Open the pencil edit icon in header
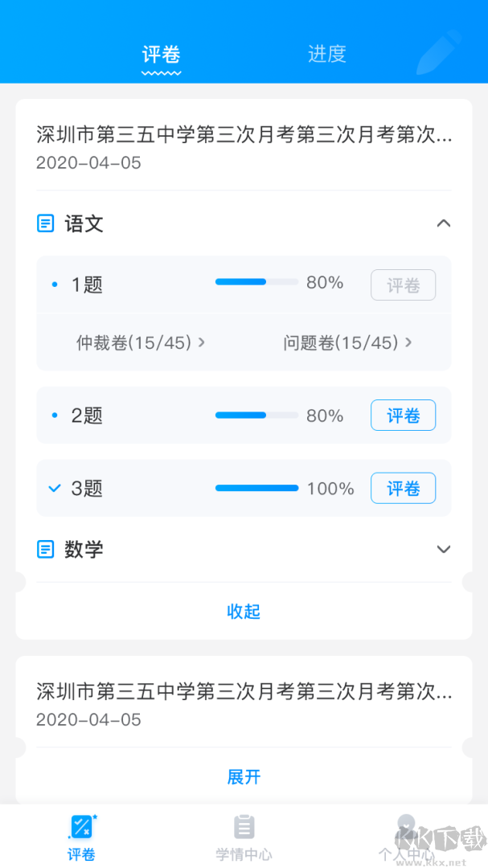Screen dimensions: 488x868 (437, 51)
